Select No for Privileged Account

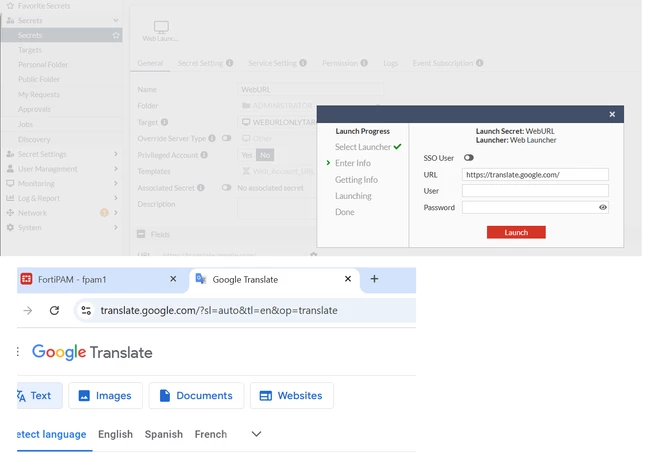pyautogui.click(x=265, y=155)
